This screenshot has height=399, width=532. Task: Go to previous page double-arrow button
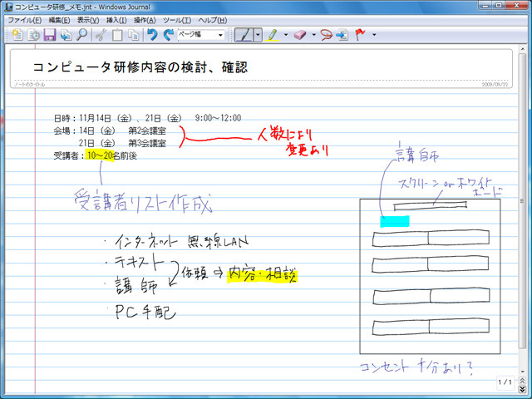[523, 381]
